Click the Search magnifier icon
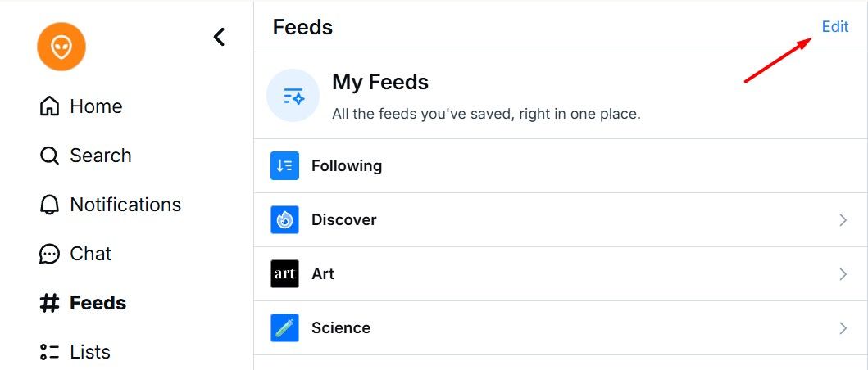The width and height of the screenshot is (868, 370). point(50,156)
